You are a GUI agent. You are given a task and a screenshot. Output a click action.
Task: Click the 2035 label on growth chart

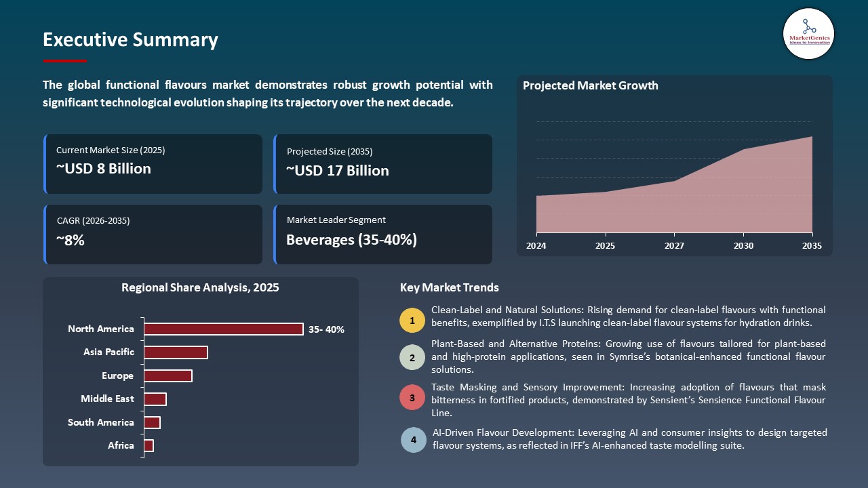pos(811,246)
